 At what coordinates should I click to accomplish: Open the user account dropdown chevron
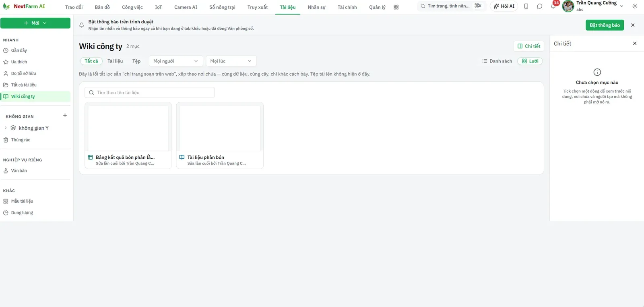(622, 6)
